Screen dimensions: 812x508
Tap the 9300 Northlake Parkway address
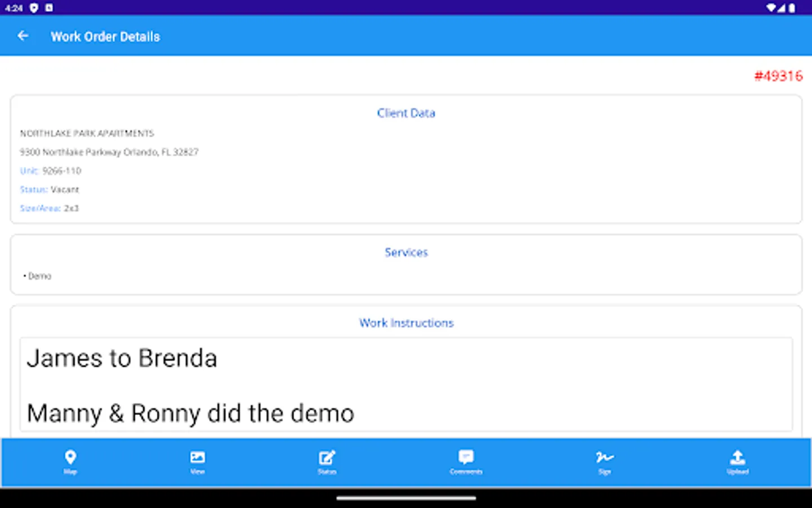[x=109, y=152]
